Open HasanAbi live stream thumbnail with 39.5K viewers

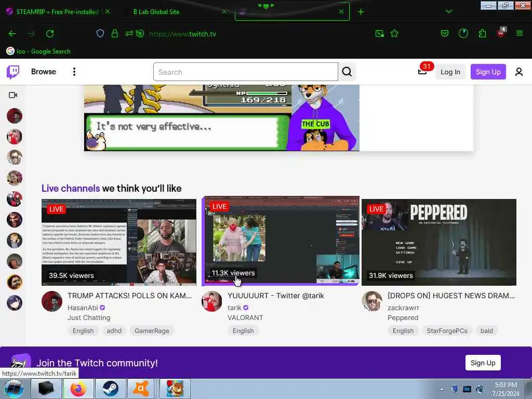119,242
